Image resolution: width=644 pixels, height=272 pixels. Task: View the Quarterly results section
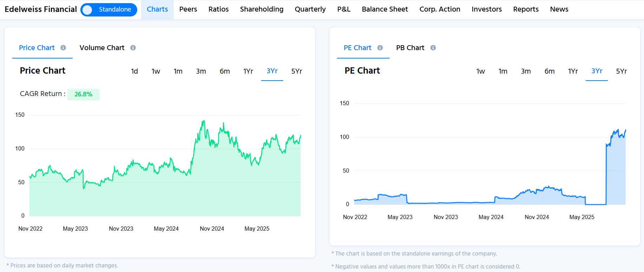click(310, 9)
